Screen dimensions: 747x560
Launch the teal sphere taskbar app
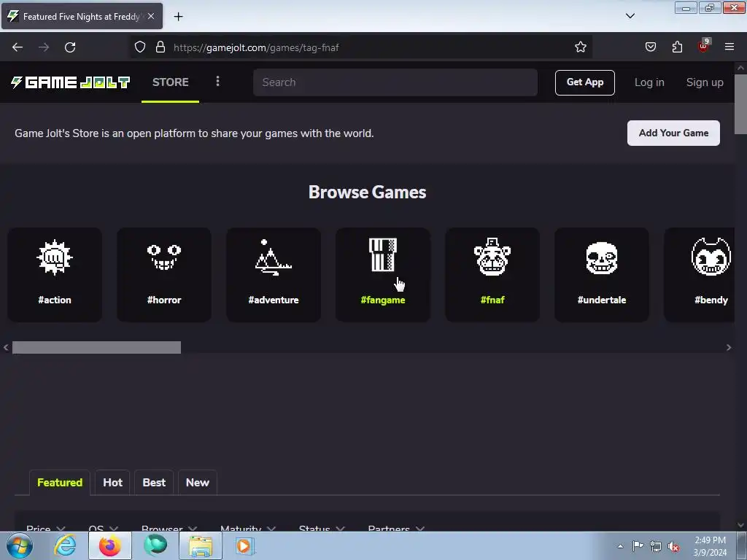(155, 545)
